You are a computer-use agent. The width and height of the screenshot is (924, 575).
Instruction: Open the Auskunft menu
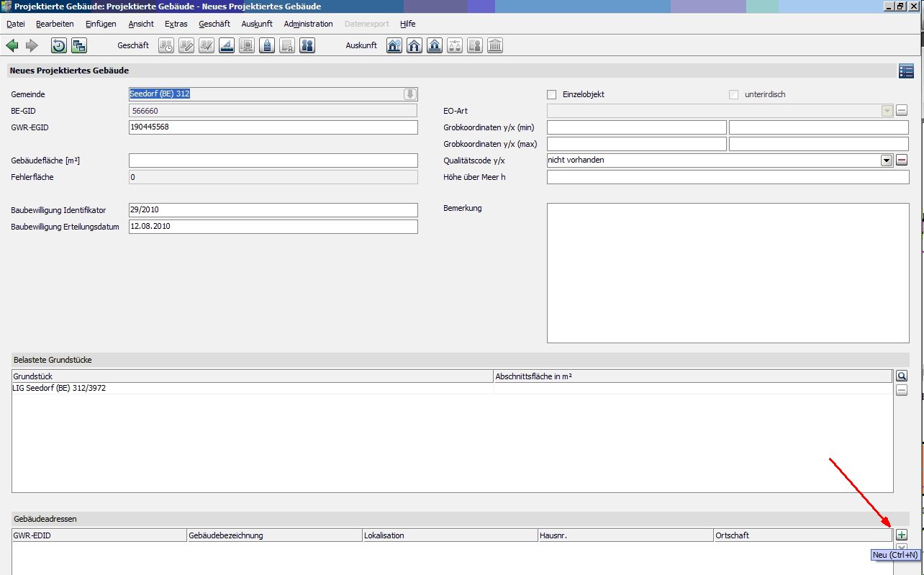pos(257,24)
